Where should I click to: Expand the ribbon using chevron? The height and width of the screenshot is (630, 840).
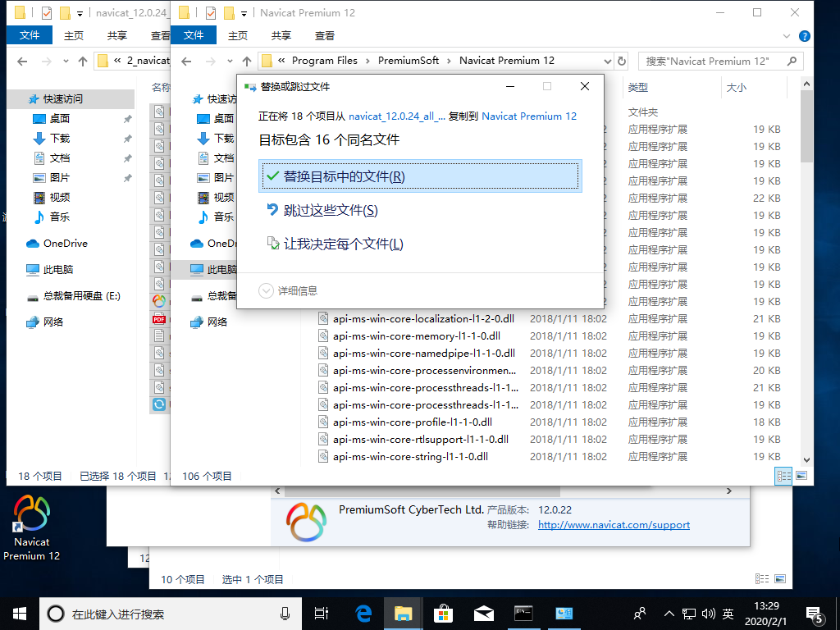pyautogui.click(x=787, y=36)
